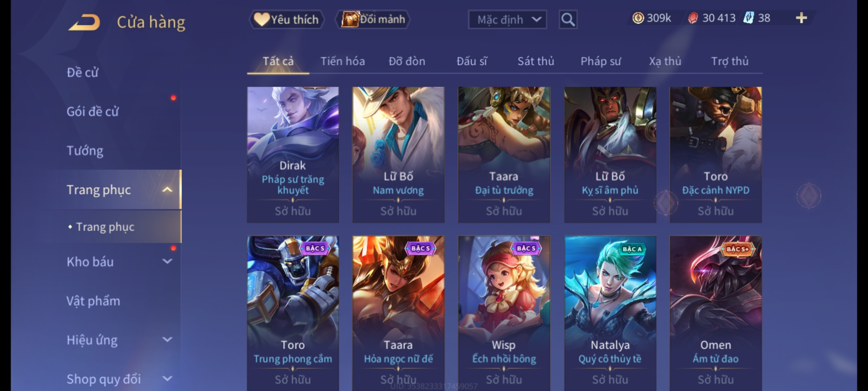
Task: Open Đổi mảnh fragment exchange
Action: click(x=373, y=20)
